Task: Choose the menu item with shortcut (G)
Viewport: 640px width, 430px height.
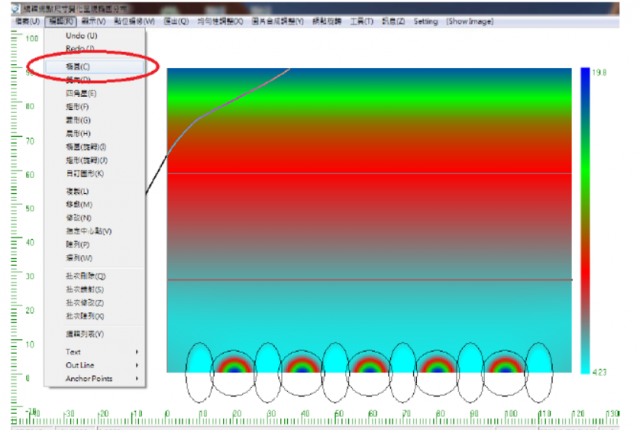Action: [x=76, y=119]
